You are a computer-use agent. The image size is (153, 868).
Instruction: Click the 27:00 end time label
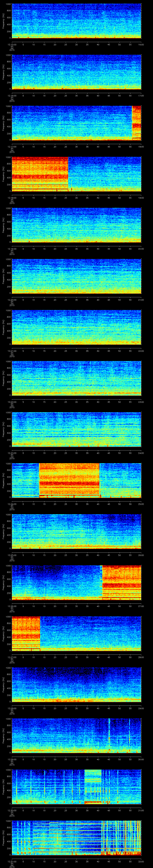[141, 606]
